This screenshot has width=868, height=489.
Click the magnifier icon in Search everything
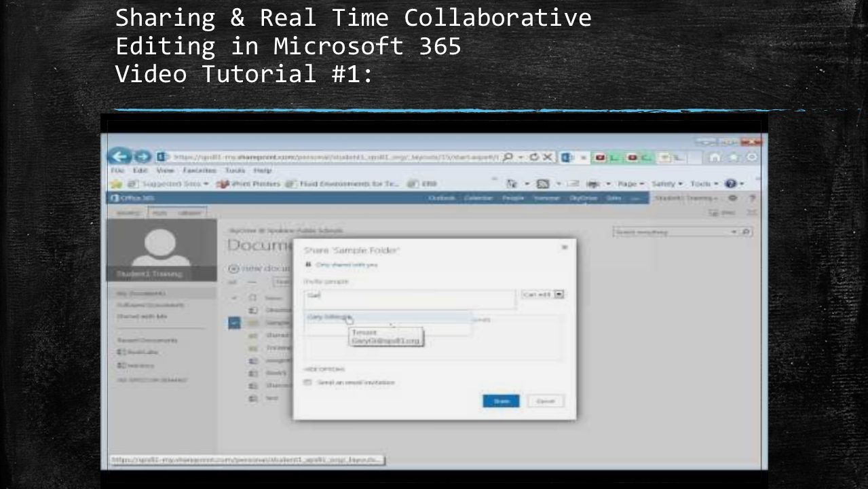coord(745,232)
